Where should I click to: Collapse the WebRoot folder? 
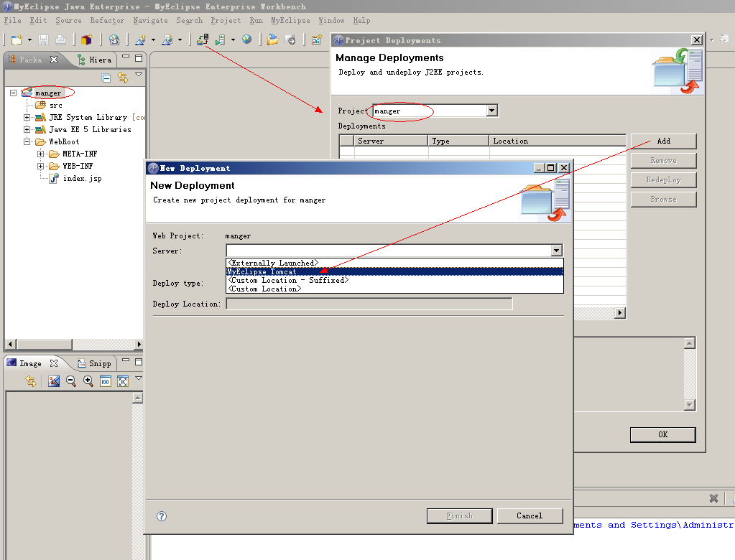click(x=27, y=141)
